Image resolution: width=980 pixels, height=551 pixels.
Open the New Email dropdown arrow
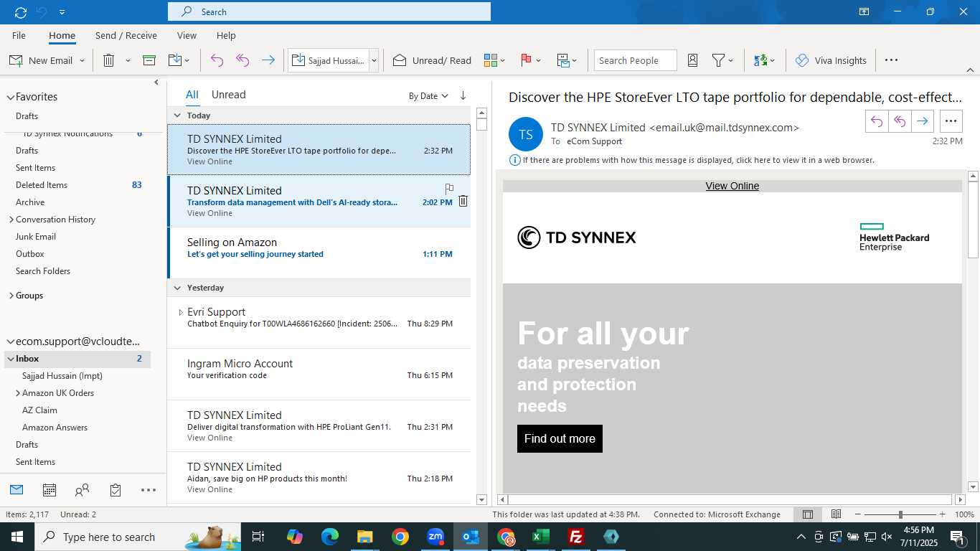click(x=83, y=61)
